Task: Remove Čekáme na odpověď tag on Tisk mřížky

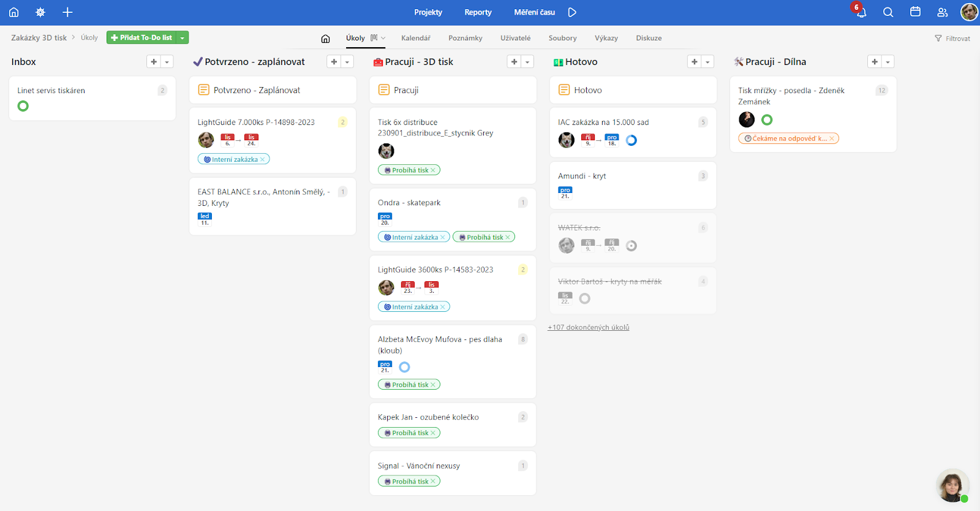Action: (832, 138)
